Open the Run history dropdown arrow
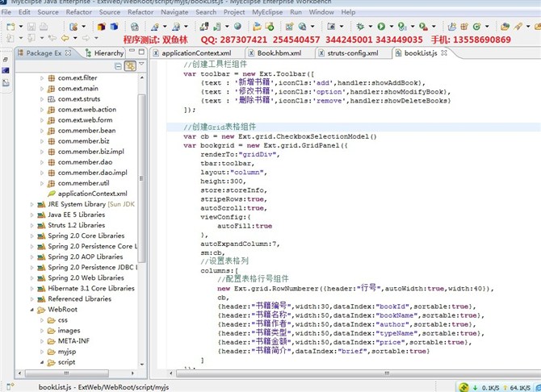 (392, 27)
